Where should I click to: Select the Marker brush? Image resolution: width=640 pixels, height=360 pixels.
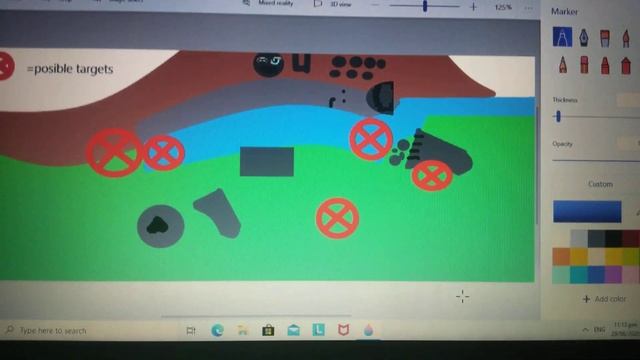click(x=562, y=37)
